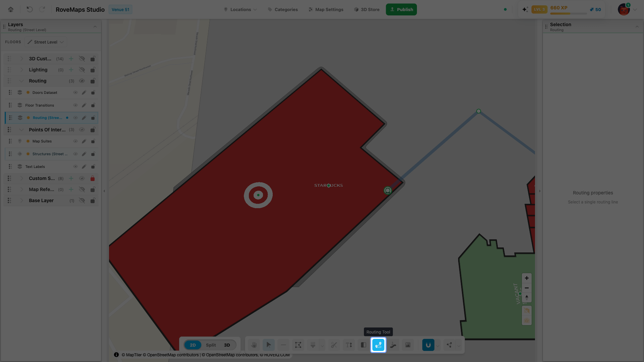Select the polygon vertex edit tool
644x362 pixels.
click(298, 345)
